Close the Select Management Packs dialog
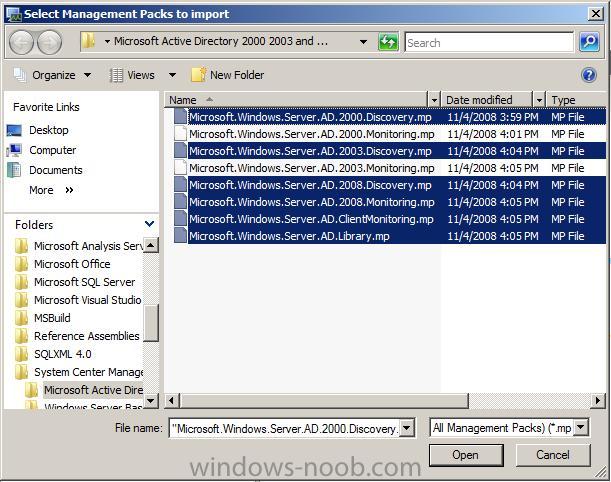Screen dimensions: 611x482 click(x=595, y=14)
